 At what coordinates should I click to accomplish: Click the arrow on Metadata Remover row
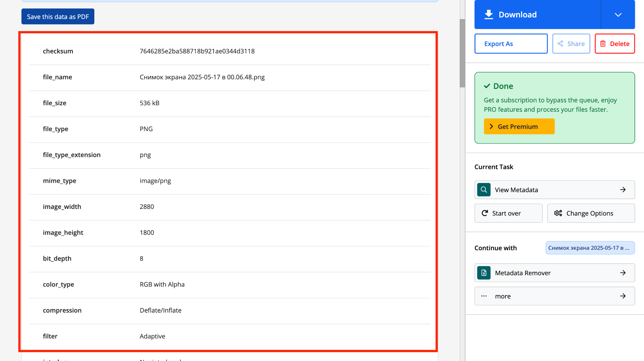623,273
